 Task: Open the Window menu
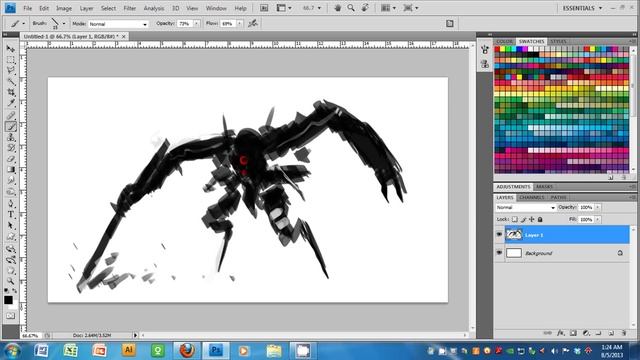pos(216,8)
